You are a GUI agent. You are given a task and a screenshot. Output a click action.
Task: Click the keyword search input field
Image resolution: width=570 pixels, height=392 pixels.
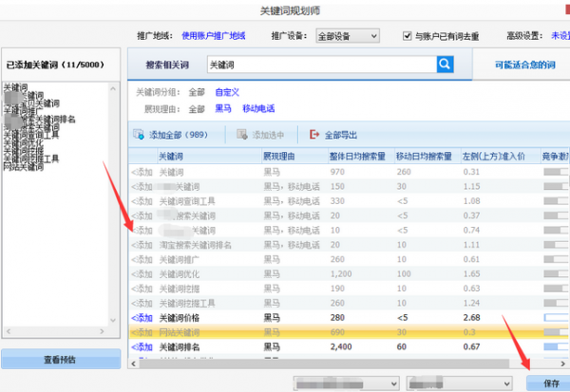319,65
